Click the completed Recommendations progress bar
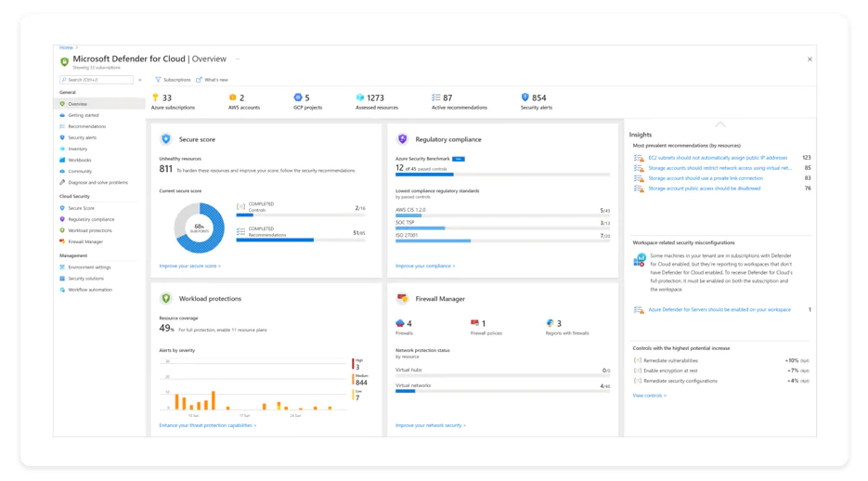The image size is (868, 481). pyautogui.click(x=301, y=240)
